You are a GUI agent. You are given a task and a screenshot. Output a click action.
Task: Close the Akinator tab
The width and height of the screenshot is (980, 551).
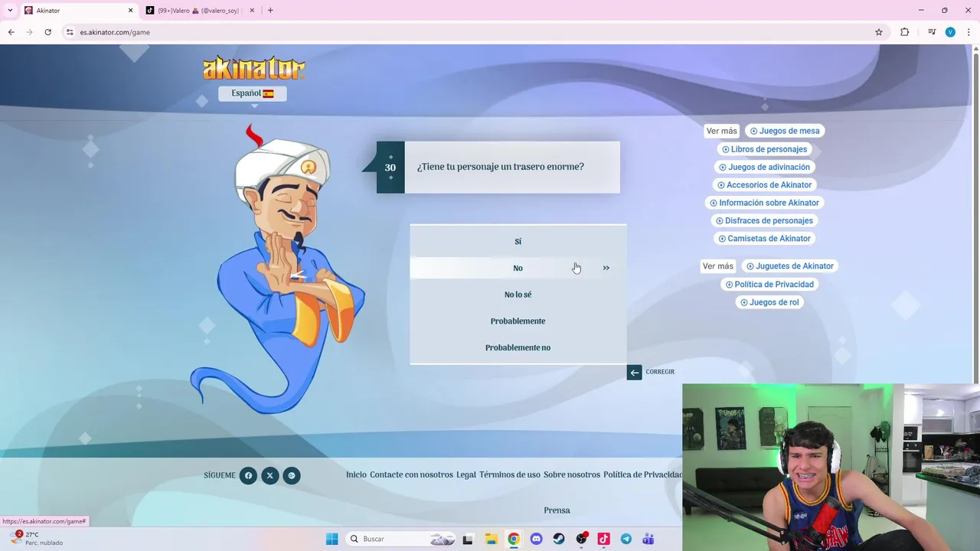coord(130,11)
